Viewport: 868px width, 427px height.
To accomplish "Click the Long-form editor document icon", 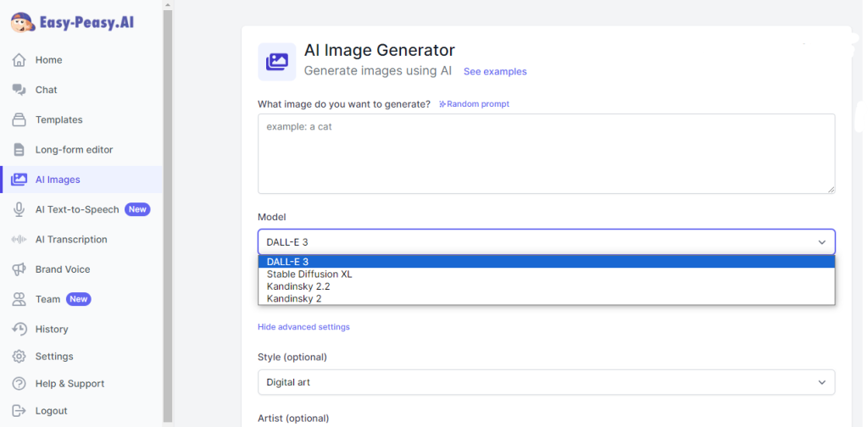I will coord(19,150).
